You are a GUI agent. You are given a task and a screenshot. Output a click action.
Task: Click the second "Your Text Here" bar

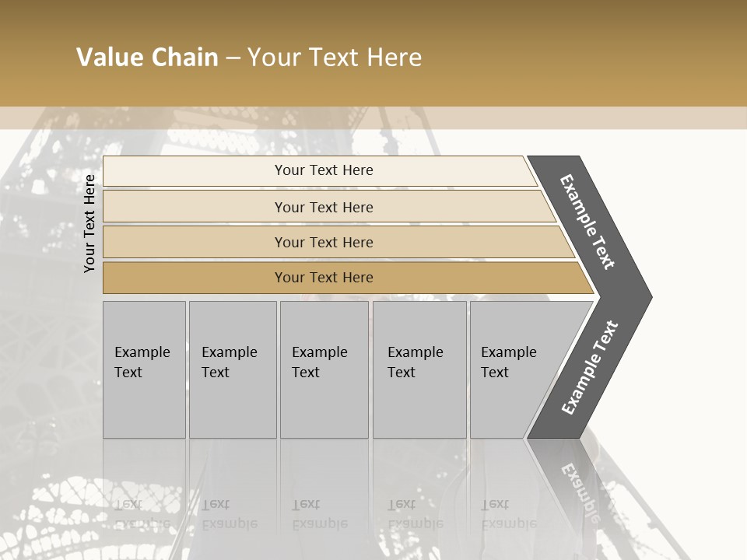tap(323, 207)
